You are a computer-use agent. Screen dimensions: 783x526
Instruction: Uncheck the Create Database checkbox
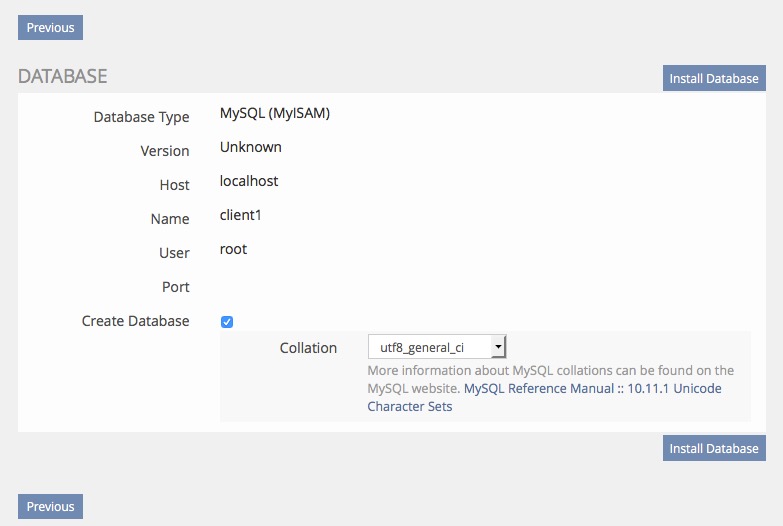click(227, 322)
